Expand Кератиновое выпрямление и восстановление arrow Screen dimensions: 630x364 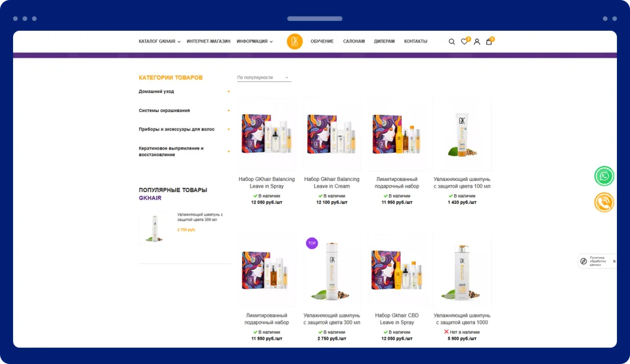[228, 152]
